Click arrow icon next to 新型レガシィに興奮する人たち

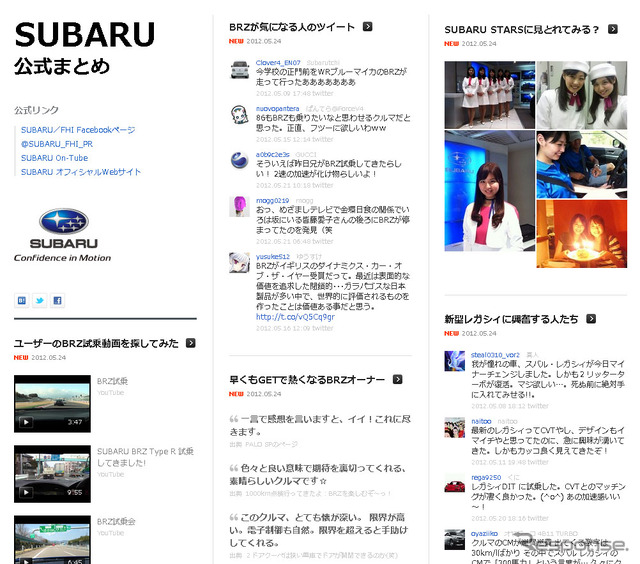coord(591,319)
